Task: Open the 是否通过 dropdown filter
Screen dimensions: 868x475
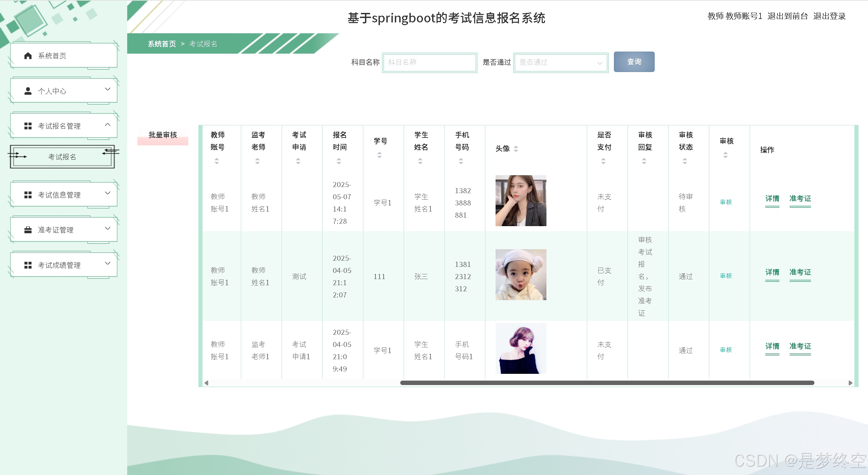Action: (561, 62)
